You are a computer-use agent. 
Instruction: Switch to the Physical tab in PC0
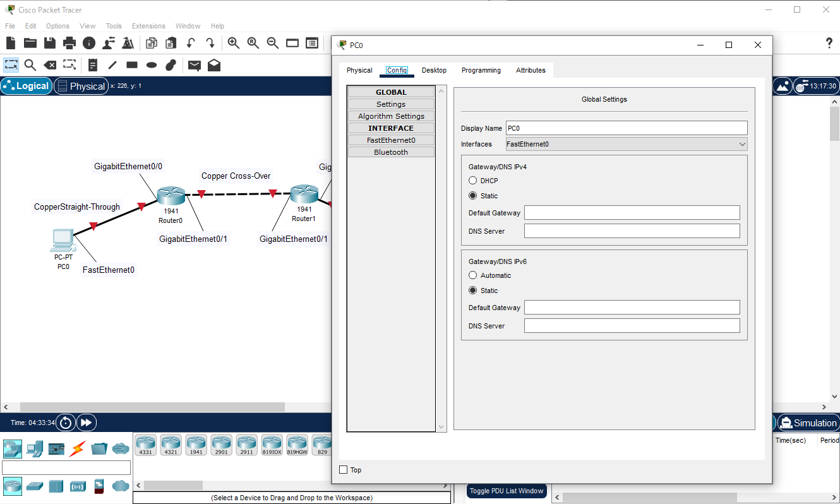359,70
